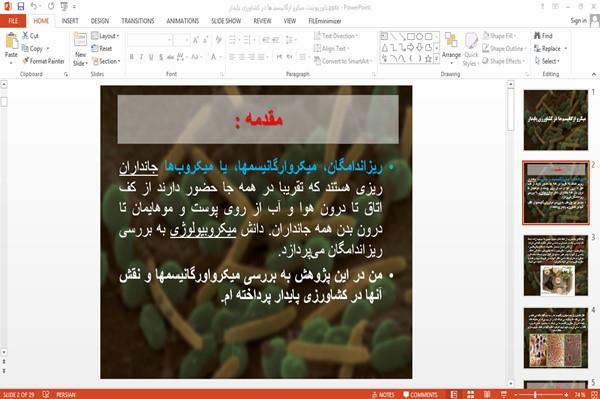
Task: Toggle Bold formatting
Action: point(132,57)
